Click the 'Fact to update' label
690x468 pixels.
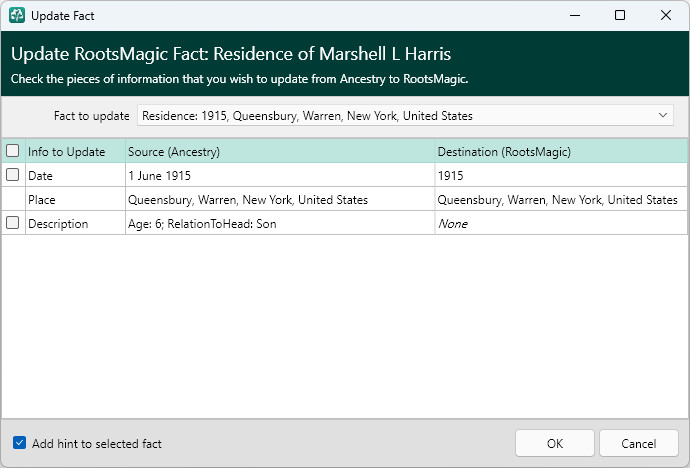[92, 116]
